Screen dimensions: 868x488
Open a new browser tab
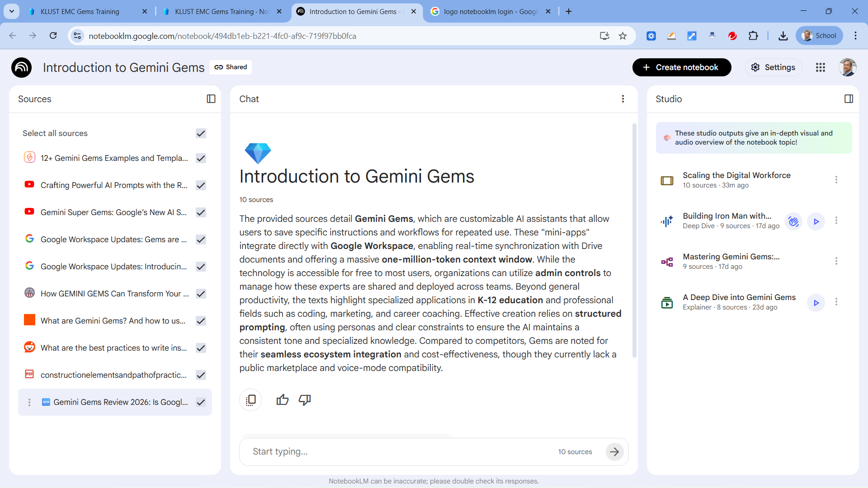point(569,11)
